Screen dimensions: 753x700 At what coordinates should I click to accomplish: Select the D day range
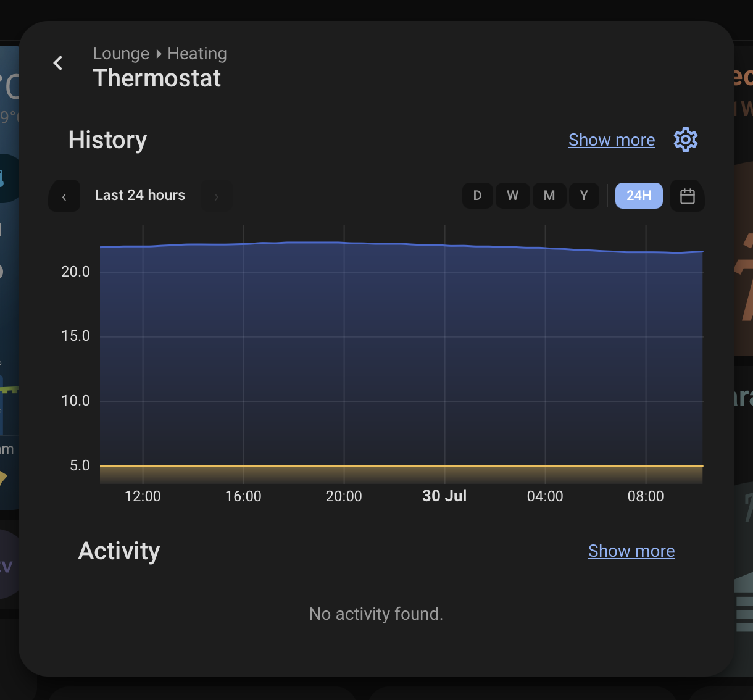tap(477, 196)
